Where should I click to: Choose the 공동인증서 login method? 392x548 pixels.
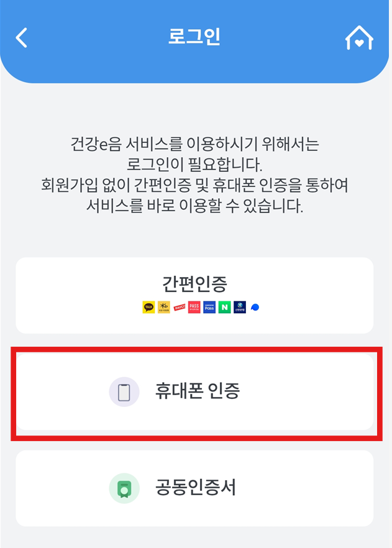coord(196,488)
